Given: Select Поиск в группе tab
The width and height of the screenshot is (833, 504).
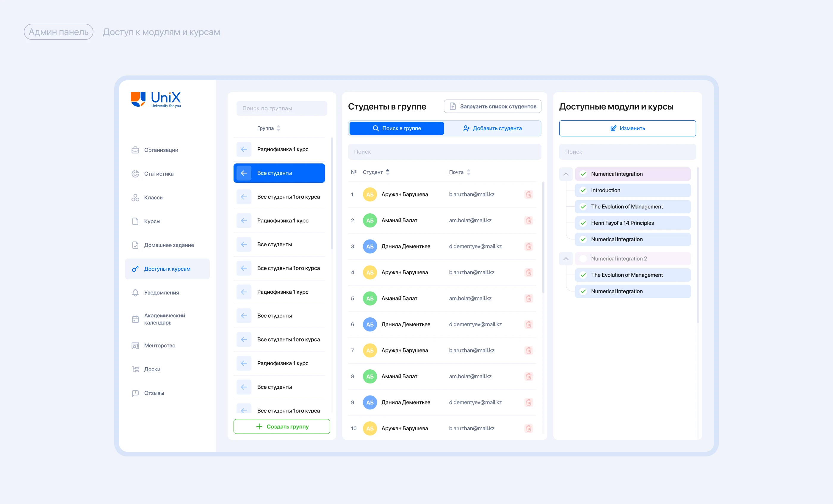Looking at the screenshot, I should tap(397, 128).
